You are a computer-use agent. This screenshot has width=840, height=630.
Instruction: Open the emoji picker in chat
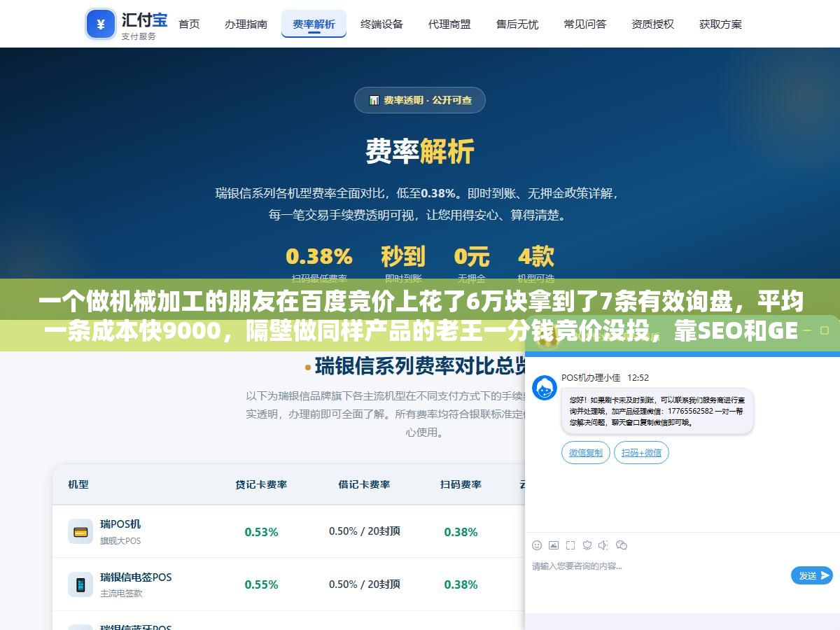[x=537, y=545]
